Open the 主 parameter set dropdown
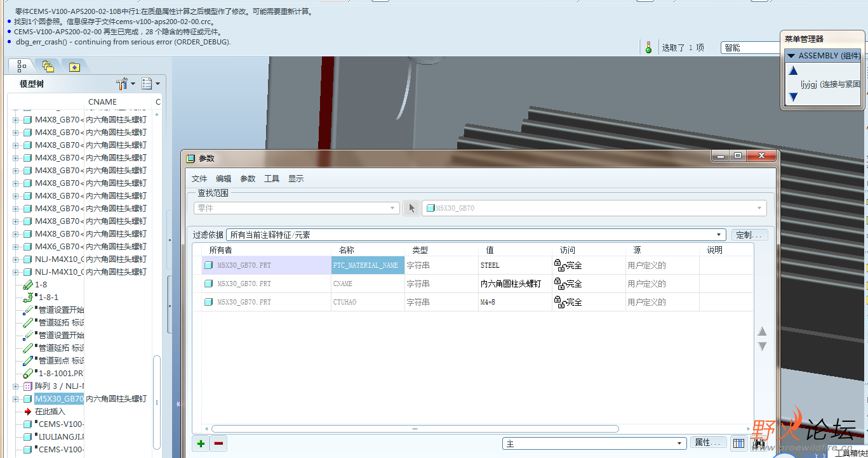Screen dimensions: 868x458 [x=594, y=443]
